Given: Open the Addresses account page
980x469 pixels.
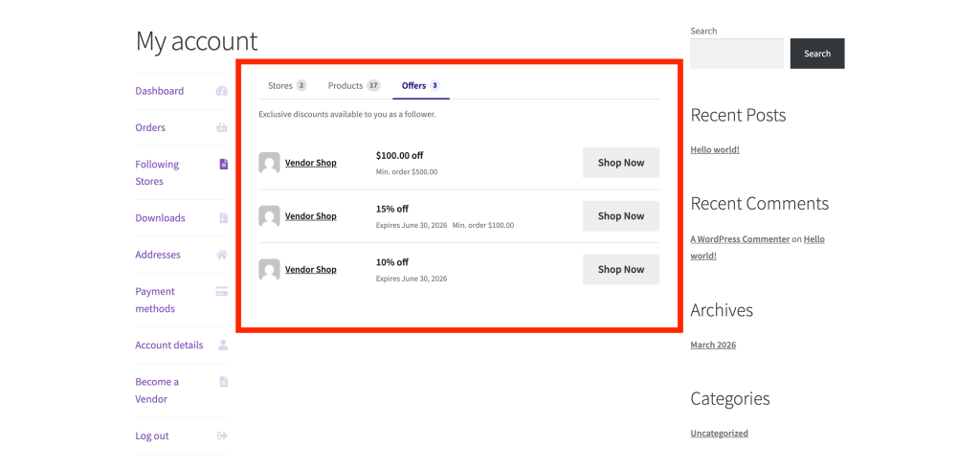Looking at the screenshot, I should click(x=158, y=255).
